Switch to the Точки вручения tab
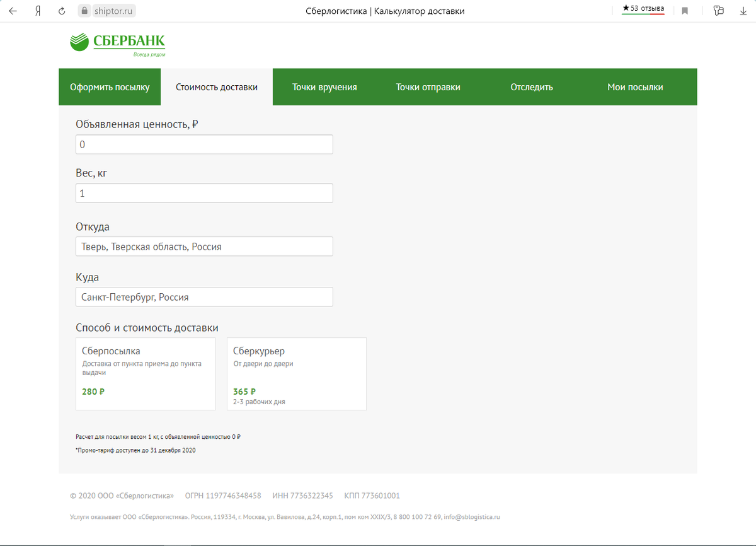 click(x=324, y=87)
